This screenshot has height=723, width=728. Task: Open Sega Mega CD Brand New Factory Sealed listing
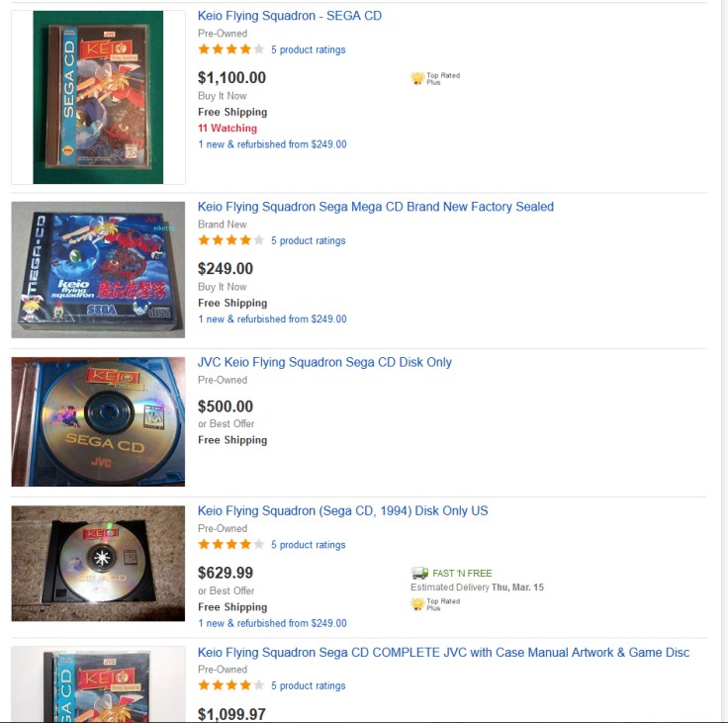[x=376, y=207]
